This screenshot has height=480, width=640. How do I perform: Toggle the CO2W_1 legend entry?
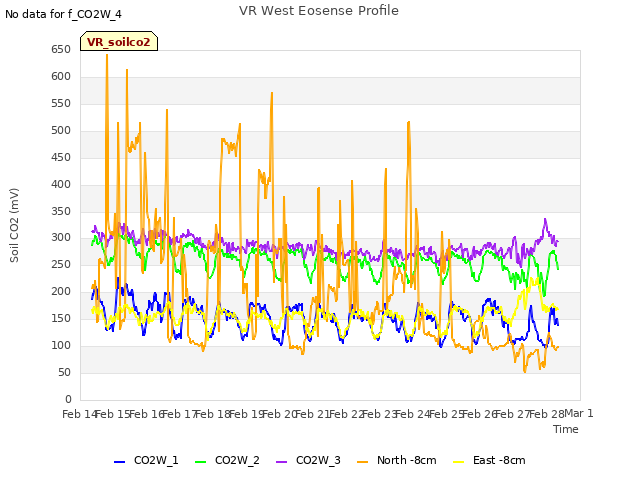pyautogui.click(x=146, y=460)
